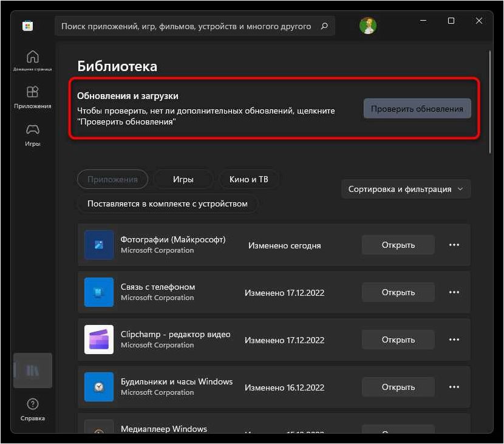The image size is (504, 444).
Task: Click the Изменено сегодня date text
Action: (284, 245)
